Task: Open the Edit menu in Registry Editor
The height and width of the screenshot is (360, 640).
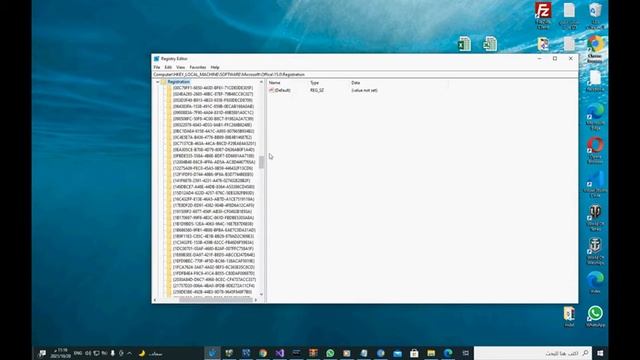Action: point(168,67)
